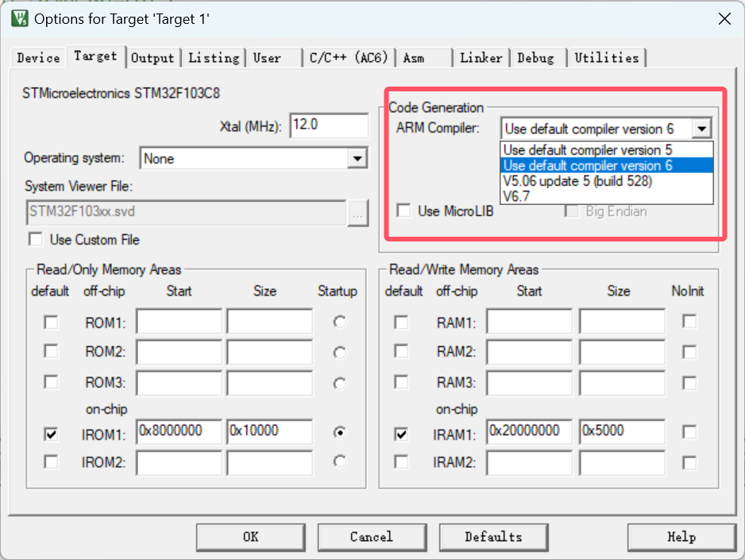The width and height of the screenshot is (745, 560).
Task: Open the Operating system dropdown
Action: [357, 158]
